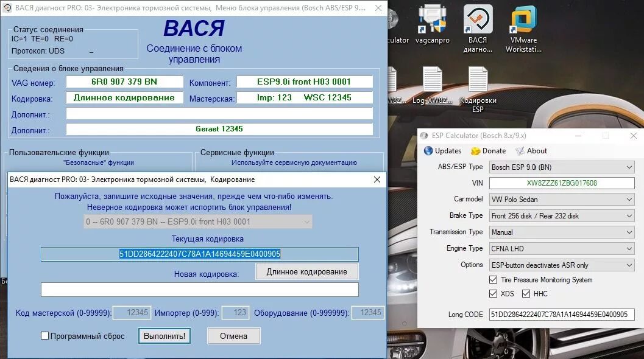Click the About wrench icon
Viewport: 644px width, 359px height.
[x=520, y=151]
